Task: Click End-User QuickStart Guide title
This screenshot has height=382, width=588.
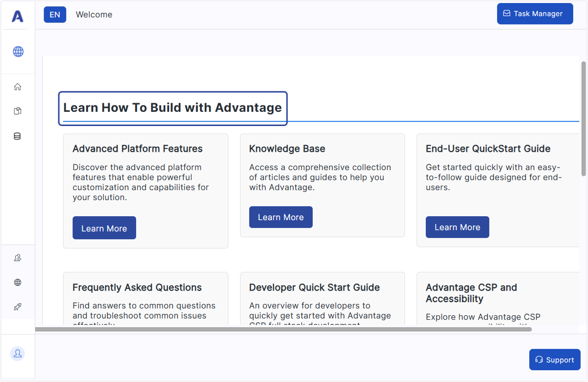Action: pos(488,149)
